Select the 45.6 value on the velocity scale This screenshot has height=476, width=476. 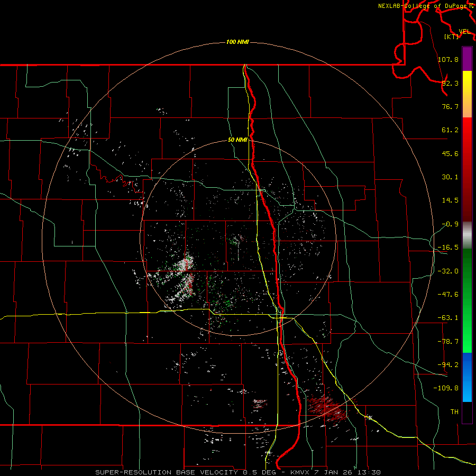pyautogui.click(x=450, y=153)
